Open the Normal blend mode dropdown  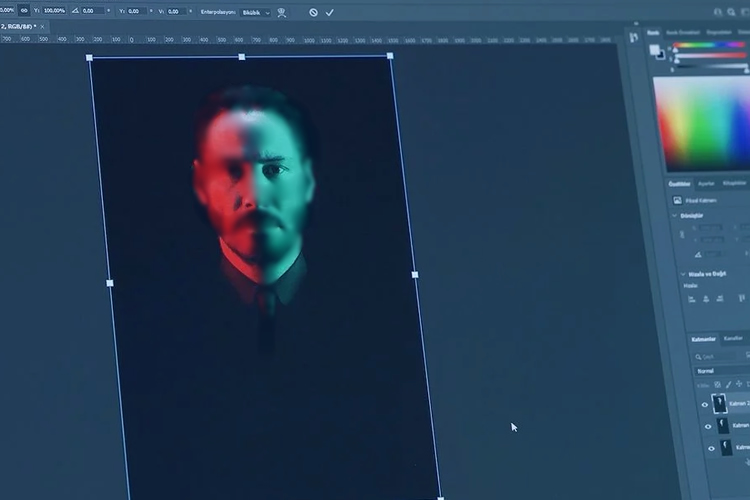[721, 371]
